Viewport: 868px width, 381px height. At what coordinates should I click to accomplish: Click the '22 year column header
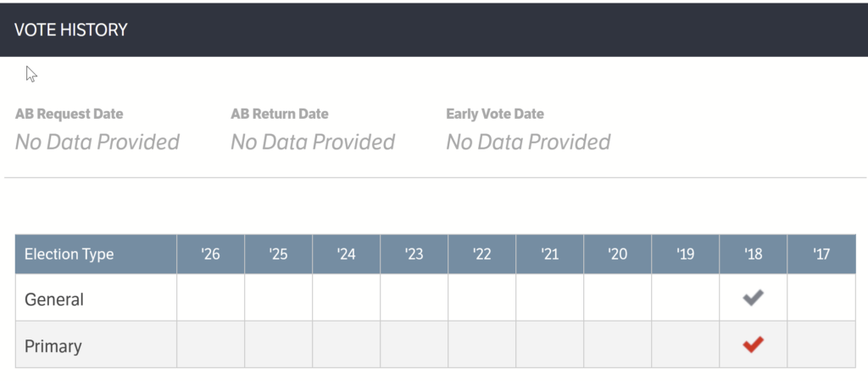481,254
